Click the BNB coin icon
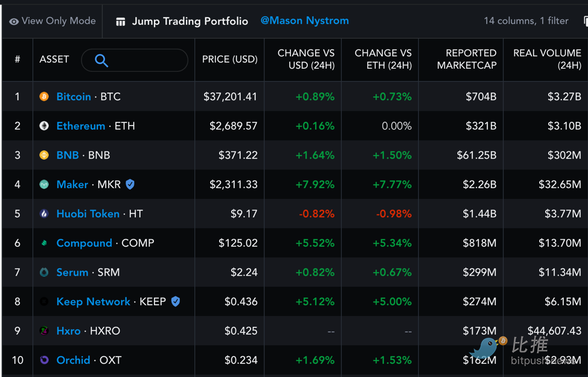The width and height of the screenshot is (588, 377). (44, 155)
